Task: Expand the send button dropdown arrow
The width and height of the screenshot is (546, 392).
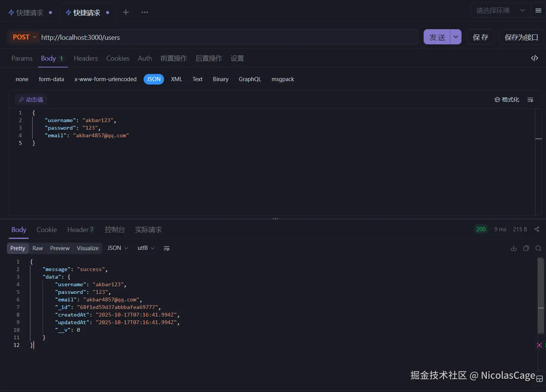Action: (455, 37)
